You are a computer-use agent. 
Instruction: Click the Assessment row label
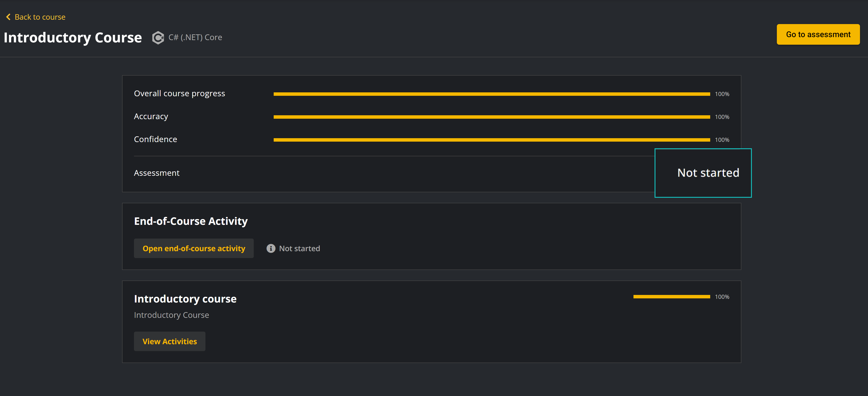click(157, 173)
